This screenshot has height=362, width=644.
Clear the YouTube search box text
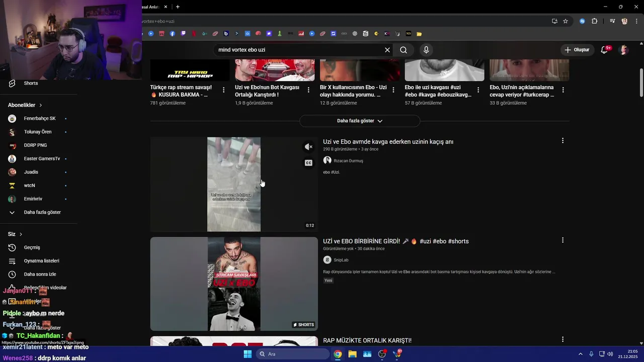387,50
